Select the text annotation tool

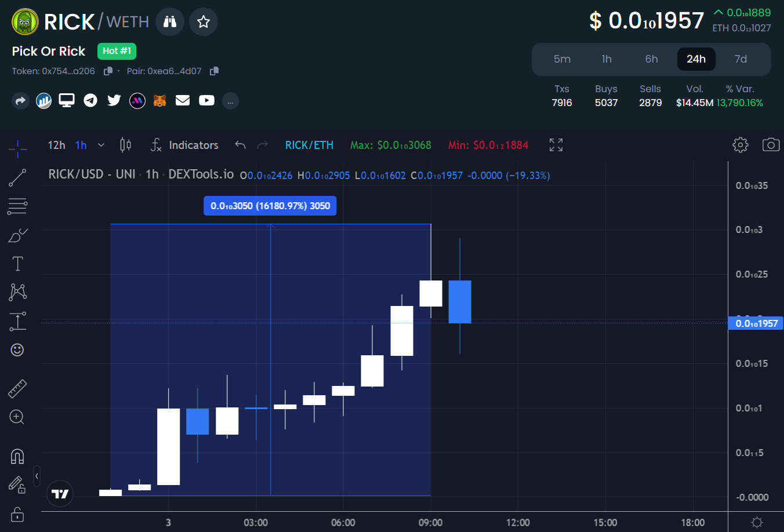[17, 264]
